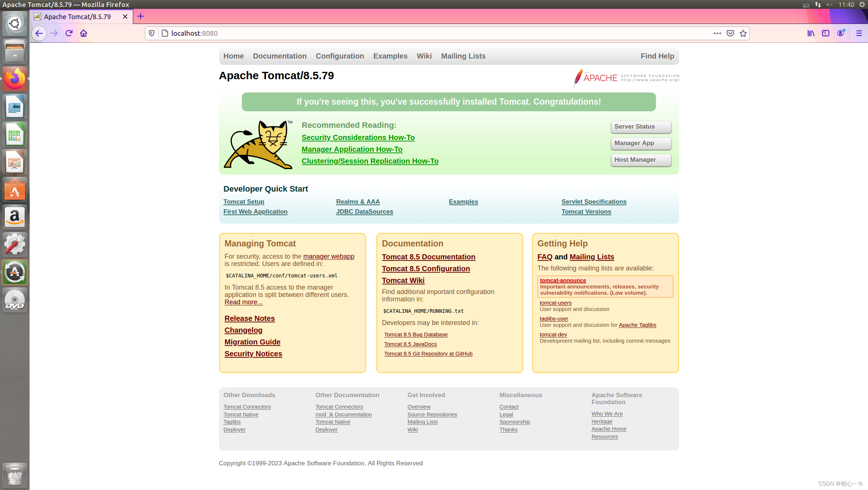Screen dimensions: 868x490
Task: Open the Firefox account icon
Action: [x=841, y=33]
